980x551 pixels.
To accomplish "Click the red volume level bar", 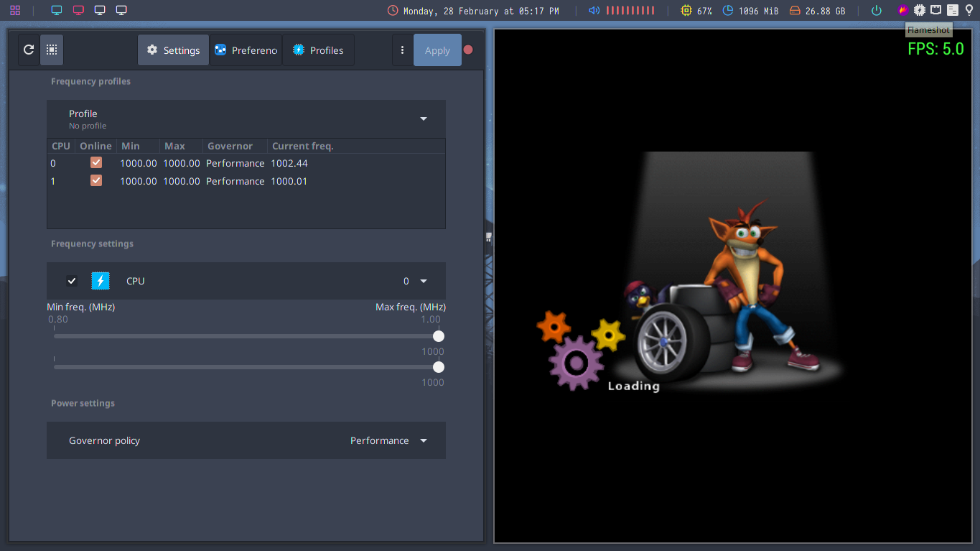I will 630,11.
